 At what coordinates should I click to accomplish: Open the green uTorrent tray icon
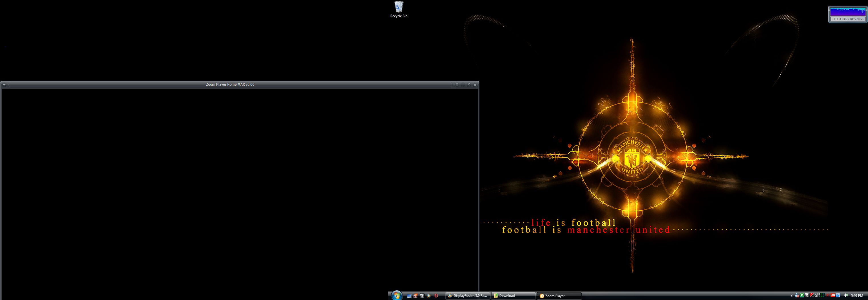coord(802,296)
